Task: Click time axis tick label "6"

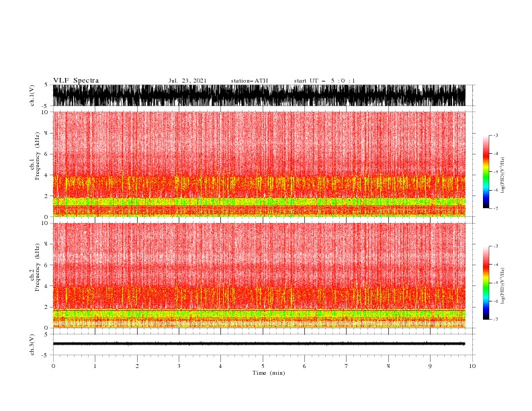Action: click(x=304, y=366)
